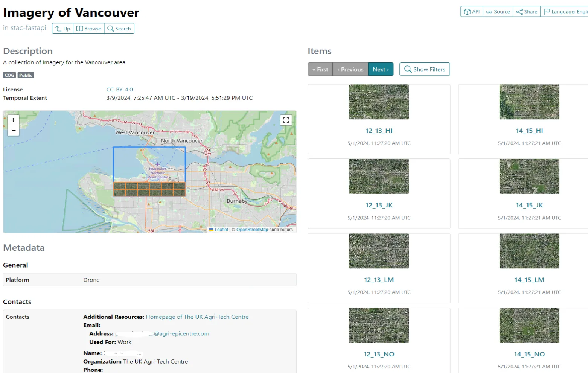Click the API button
Screen dimensions: 588x373
coord(472,12)
